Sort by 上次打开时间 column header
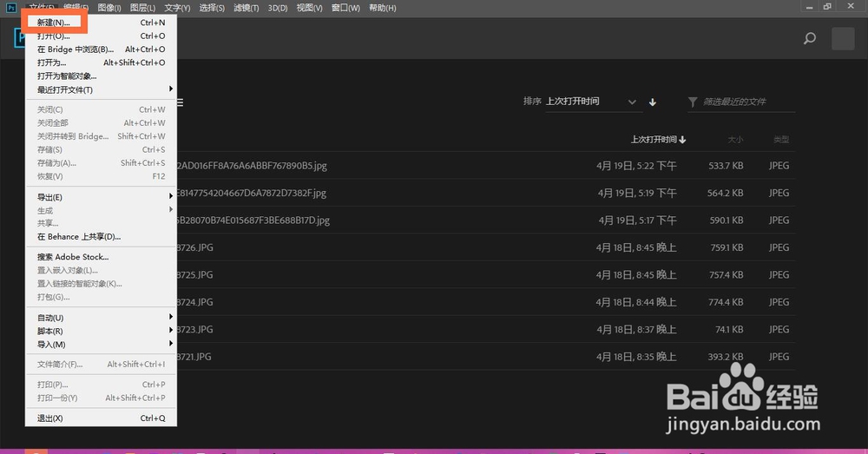 coord(658,140)
